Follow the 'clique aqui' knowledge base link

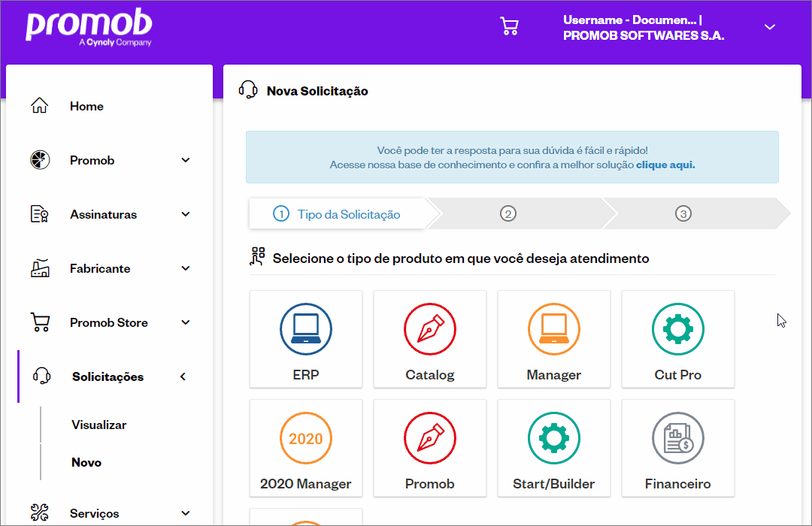point(665,165)
